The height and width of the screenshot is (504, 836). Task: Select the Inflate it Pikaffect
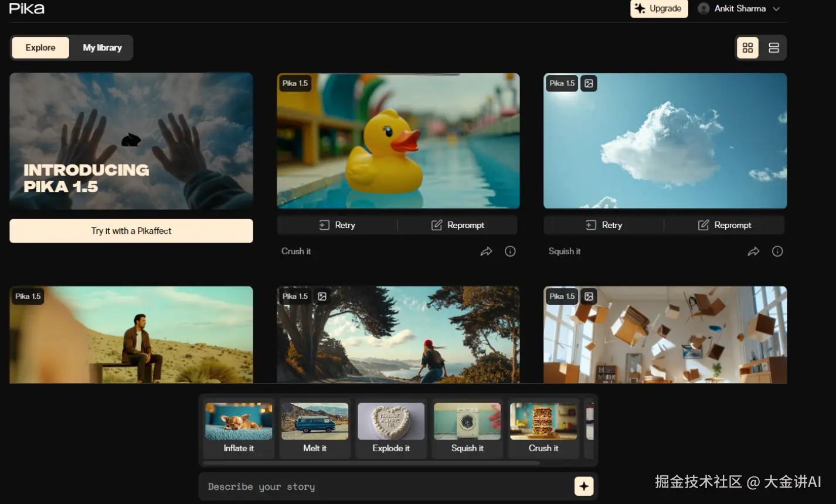click(x=239, y=428)
